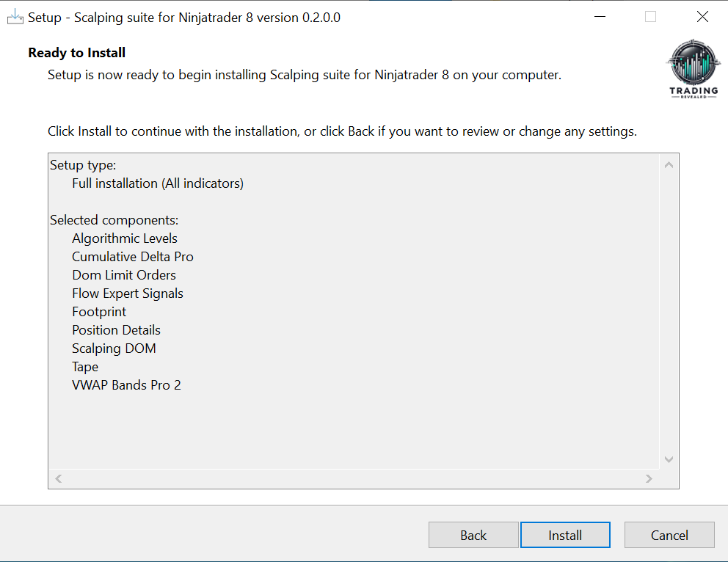Image resolution: width=728 pixels, height=562 pixels.
Task: Select the Flow Expert Signals line
Action: click(128, 293)
